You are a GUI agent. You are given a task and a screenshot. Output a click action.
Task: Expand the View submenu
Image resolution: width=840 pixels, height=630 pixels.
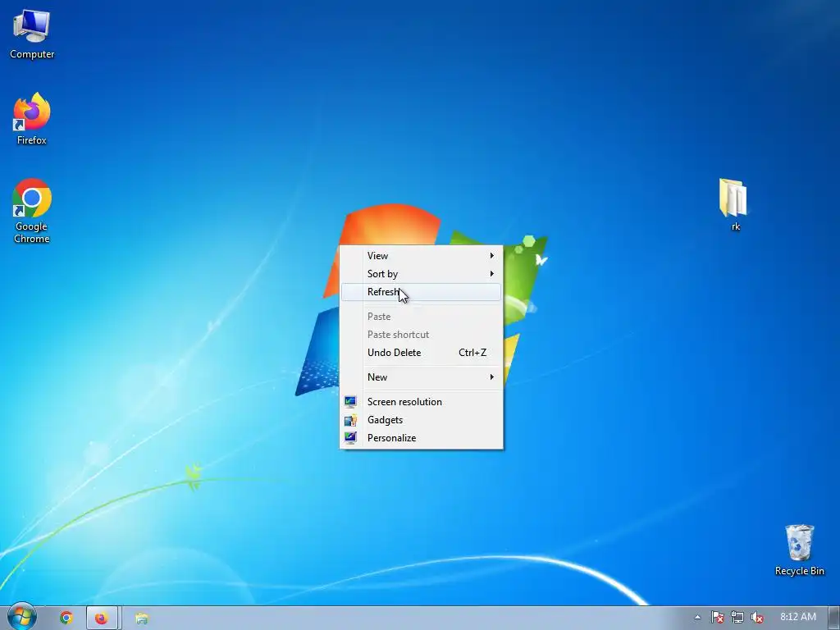[x=421, y=256]
